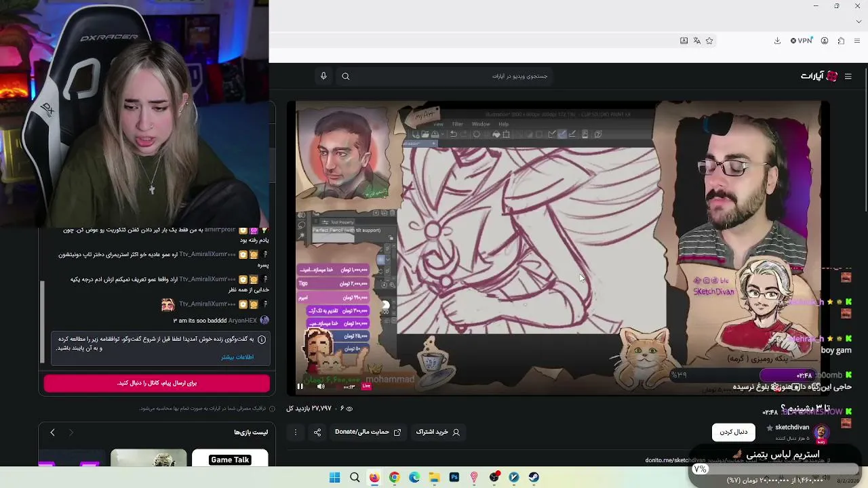Open the browser downloads panel
This screenshot has width=868, height=488.
click(777, 41)
